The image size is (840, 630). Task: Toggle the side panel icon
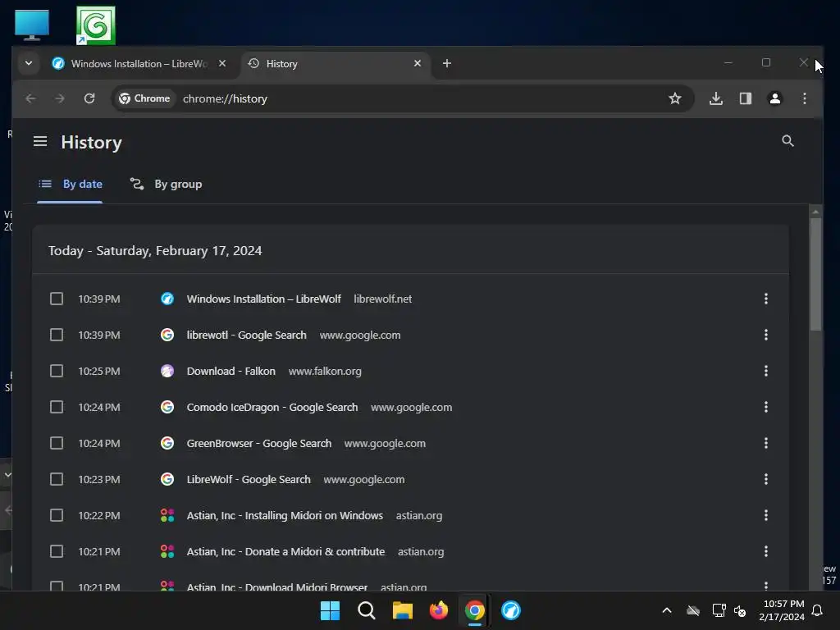[745, 98]
